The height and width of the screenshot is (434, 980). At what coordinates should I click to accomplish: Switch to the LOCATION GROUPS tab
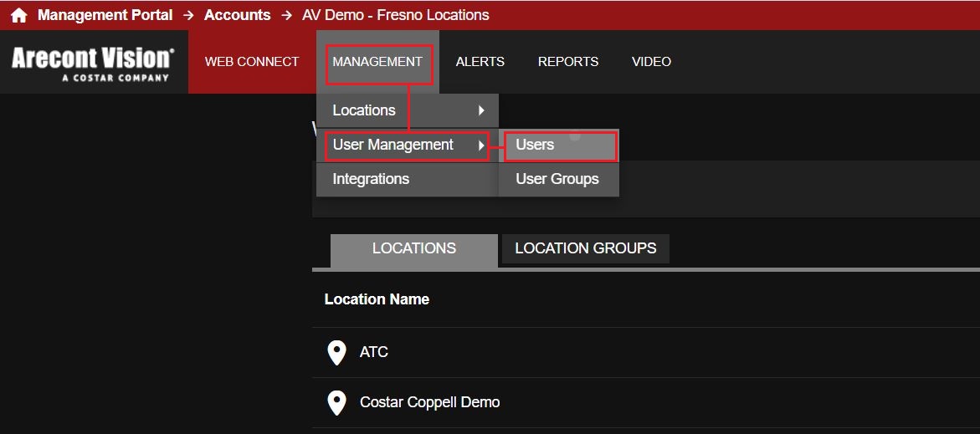click(x=586, y=248)
